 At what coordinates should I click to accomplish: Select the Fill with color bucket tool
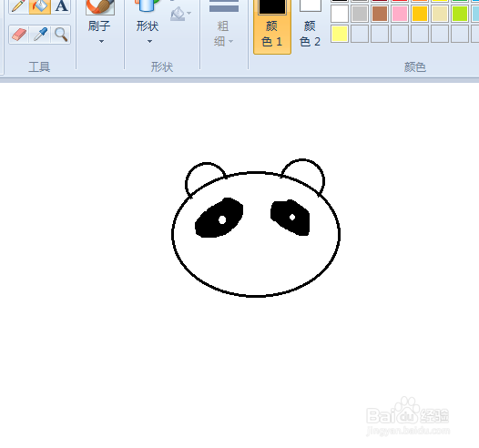coord(40,6)
